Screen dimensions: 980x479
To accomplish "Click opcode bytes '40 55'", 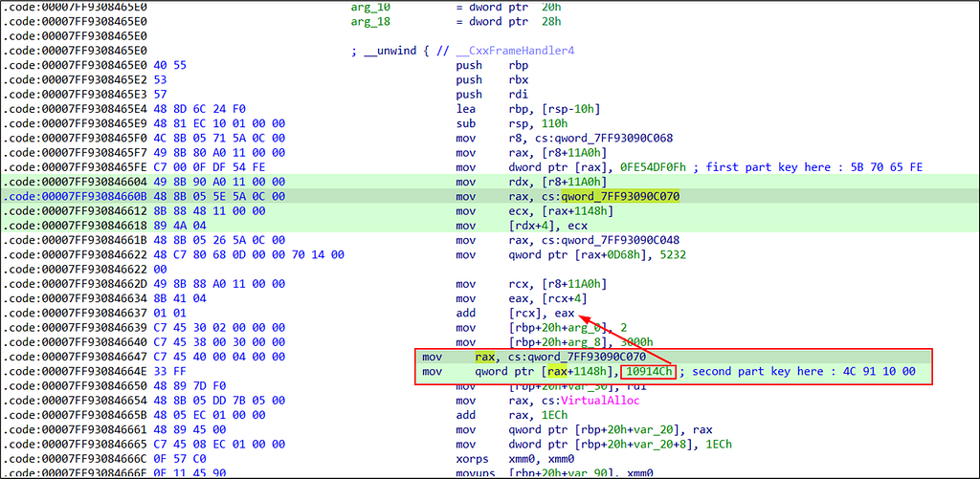I will [169, 65].
